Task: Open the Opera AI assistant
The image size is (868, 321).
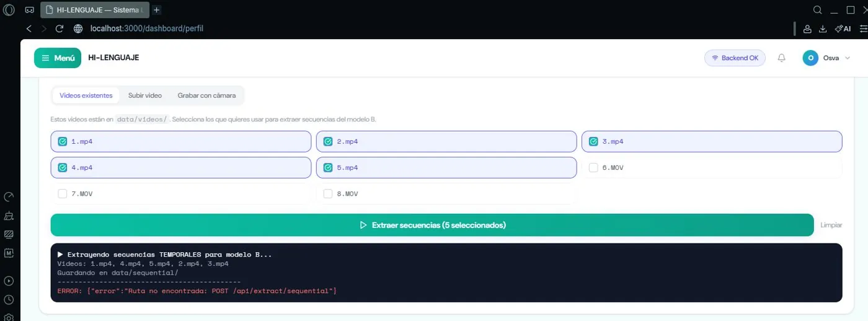Action: (x=843, y=29)
